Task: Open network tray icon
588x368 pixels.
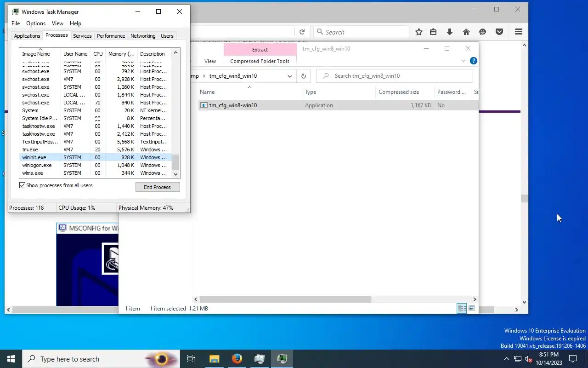Action: tap(517, 359)
